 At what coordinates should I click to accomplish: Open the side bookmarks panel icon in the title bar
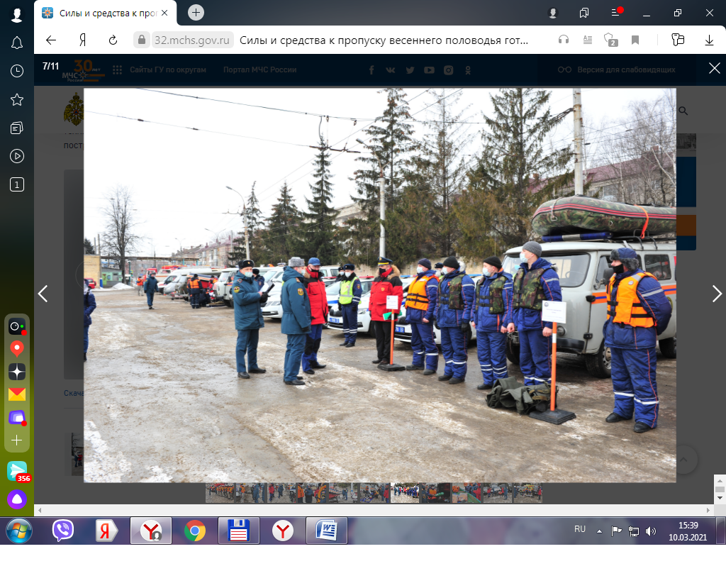click(584, 13)
